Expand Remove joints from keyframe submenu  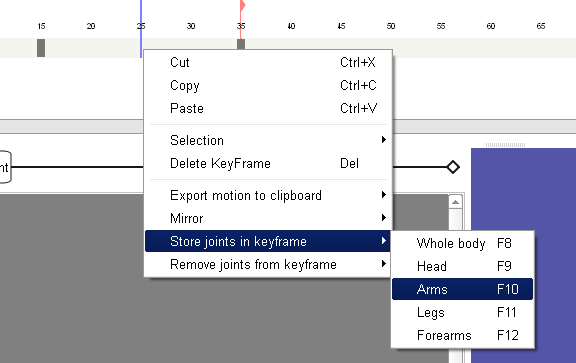coord(268,265)
